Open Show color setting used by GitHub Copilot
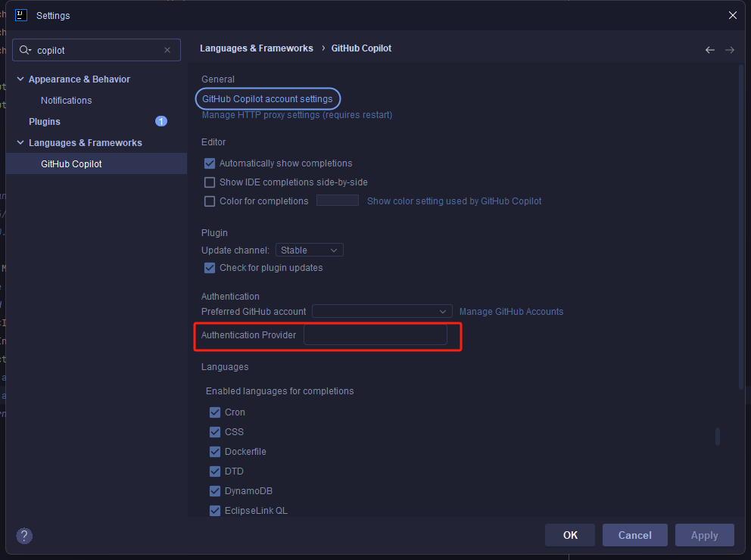This screenshot has width=751, height=560. pos(454,201)
